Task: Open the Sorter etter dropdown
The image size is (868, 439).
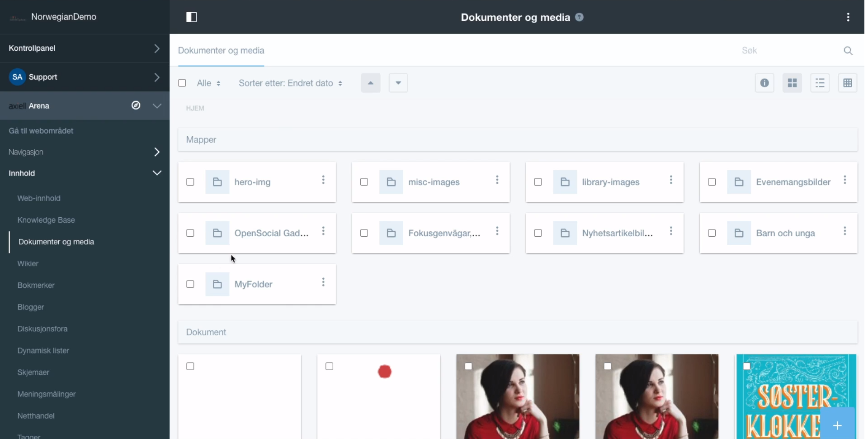Action: [290, 83]
